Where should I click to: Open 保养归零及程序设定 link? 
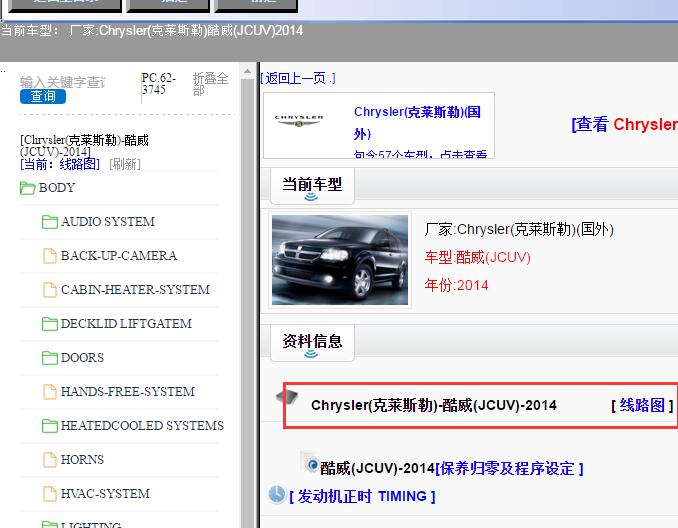[x=509, y=469]
